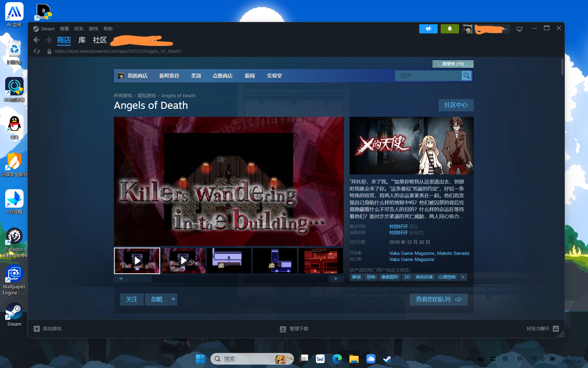Select the first trailer thumbnail

(x=137, y=261)
